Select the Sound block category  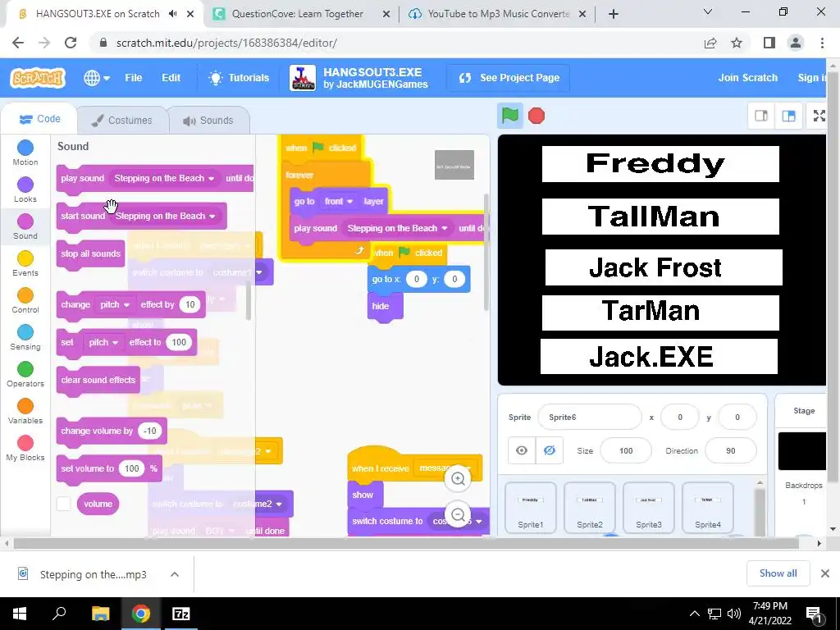25,227
